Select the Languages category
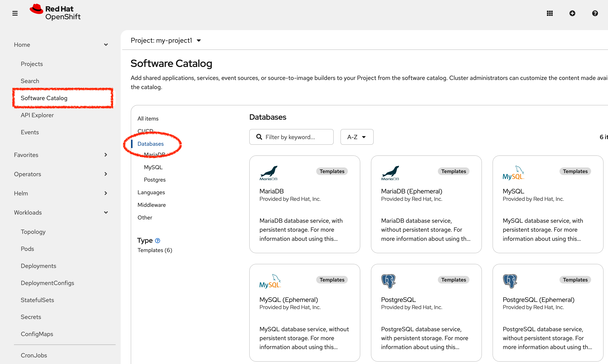Screen dimensions: 608x364 [151, 192]
